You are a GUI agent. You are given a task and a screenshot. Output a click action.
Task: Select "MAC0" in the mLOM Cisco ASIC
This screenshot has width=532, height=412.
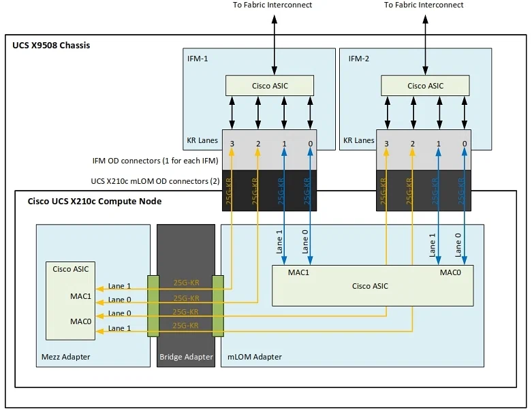450,272
